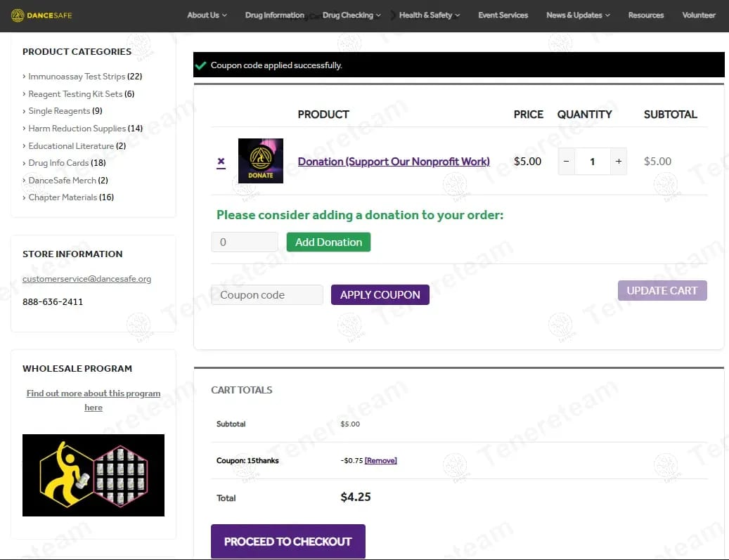Screen dimensions: 729x560
Task: Increase the donation quantity with the plus button
Action: [619, 162]
